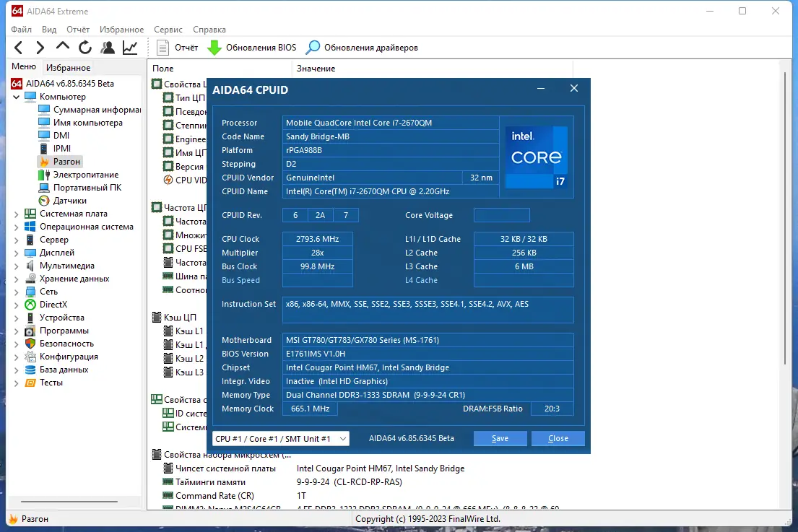The image size is (798, 532).
Task: Select the Разгон tree item
Action: click(59, 161)
